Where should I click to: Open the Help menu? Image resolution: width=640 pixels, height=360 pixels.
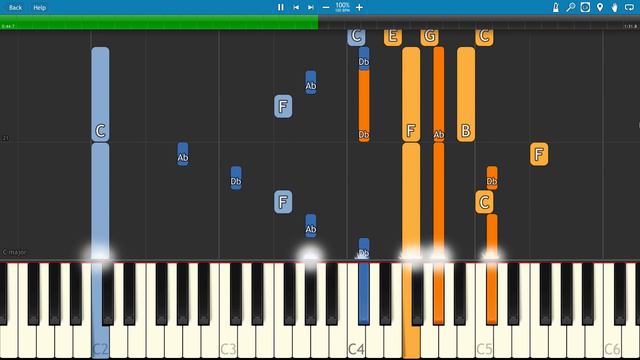pos(40,7)
